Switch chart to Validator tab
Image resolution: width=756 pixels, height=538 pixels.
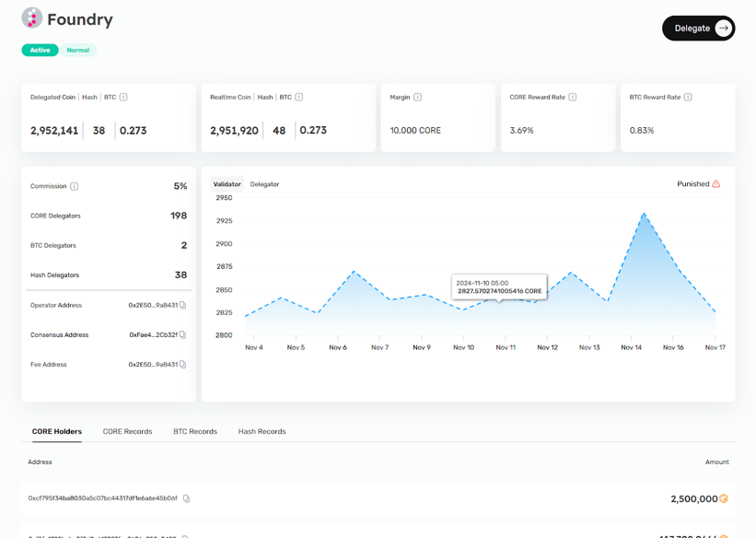[227, 184]
